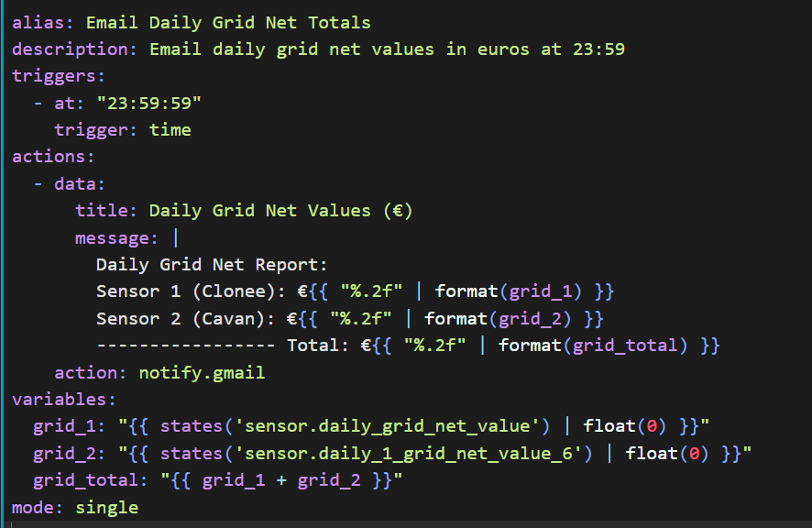Click the 'notify.gmail' value
This screenshot has width=812, height=528.
pos(202,372)
